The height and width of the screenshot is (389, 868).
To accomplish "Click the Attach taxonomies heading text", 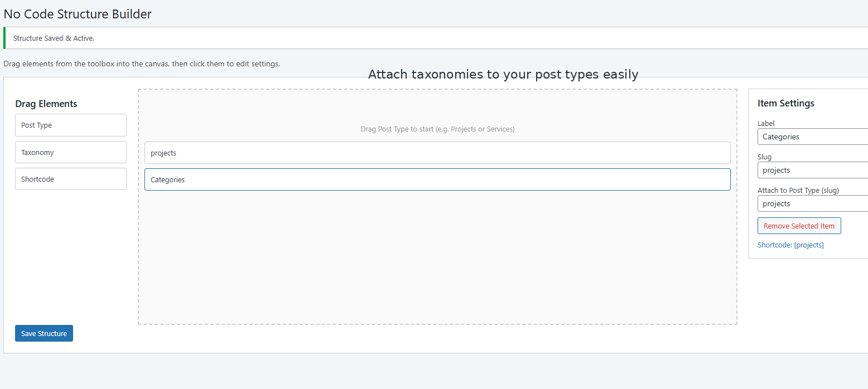I will coord(503,74).
